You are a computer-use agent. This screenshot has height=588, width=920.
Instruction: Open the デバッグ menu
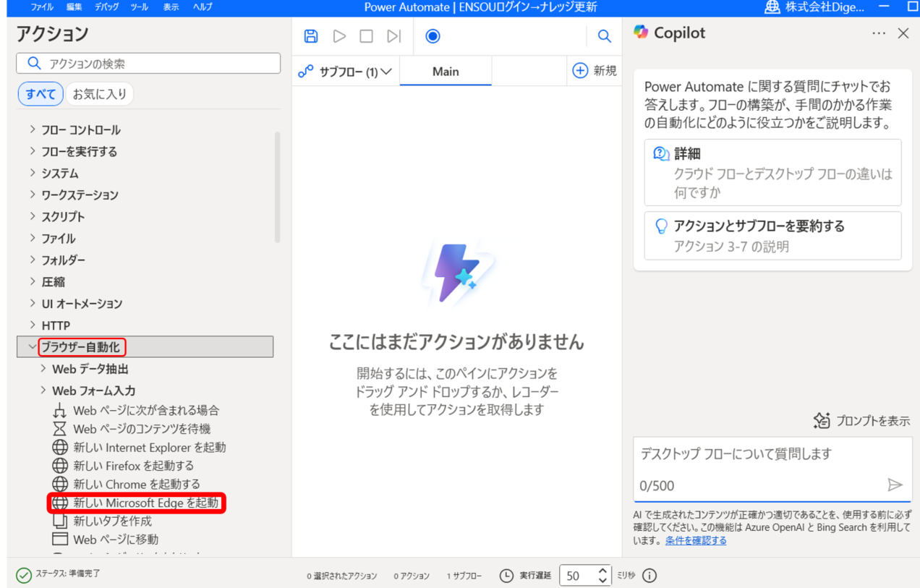[x=107, y=7]
